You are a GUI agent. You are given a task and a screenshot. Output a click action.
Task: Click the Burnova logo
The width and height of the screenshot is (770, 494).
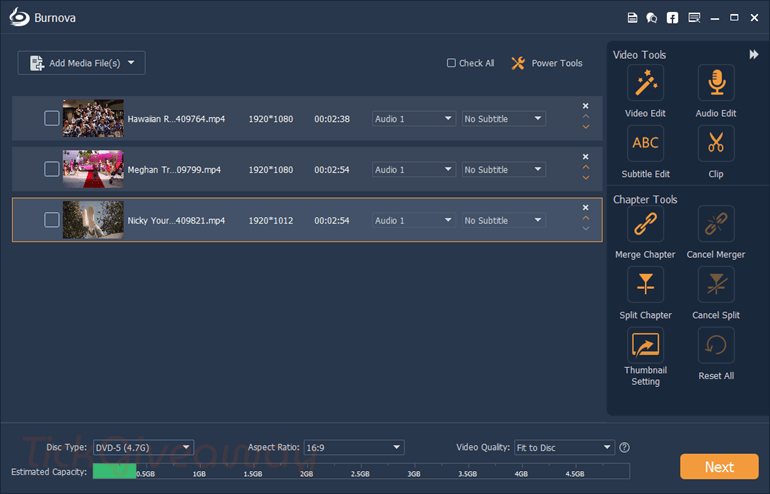[x=20, y=17]
